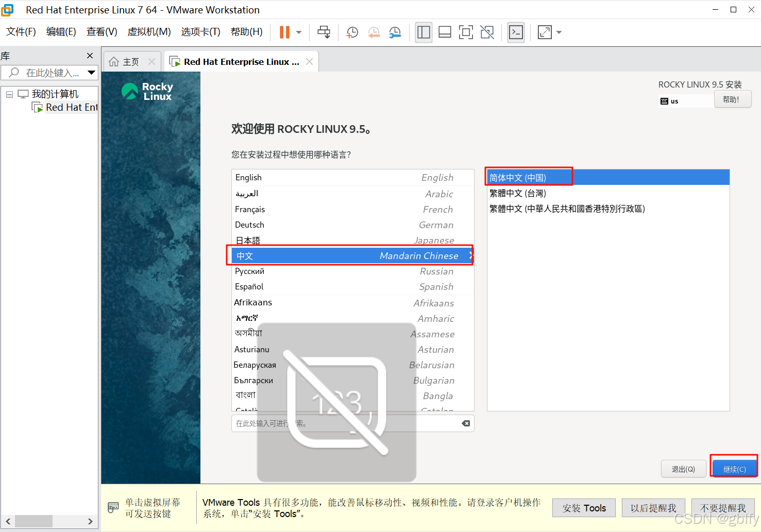Open the 选项卡(T) menu
The width and height of the screenshot is (761, 532).
(x=201, y=32)
